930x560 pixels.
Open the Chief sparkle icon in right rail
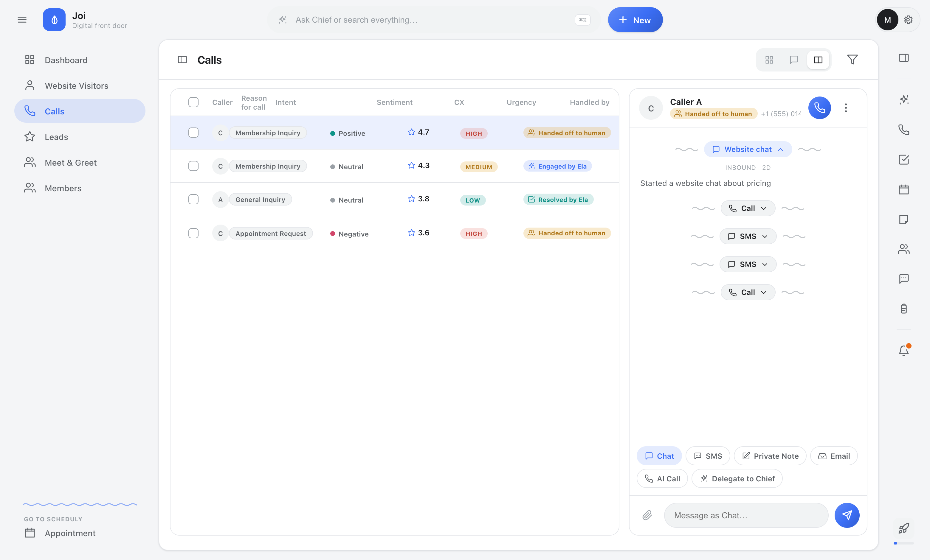click(903, 99)
